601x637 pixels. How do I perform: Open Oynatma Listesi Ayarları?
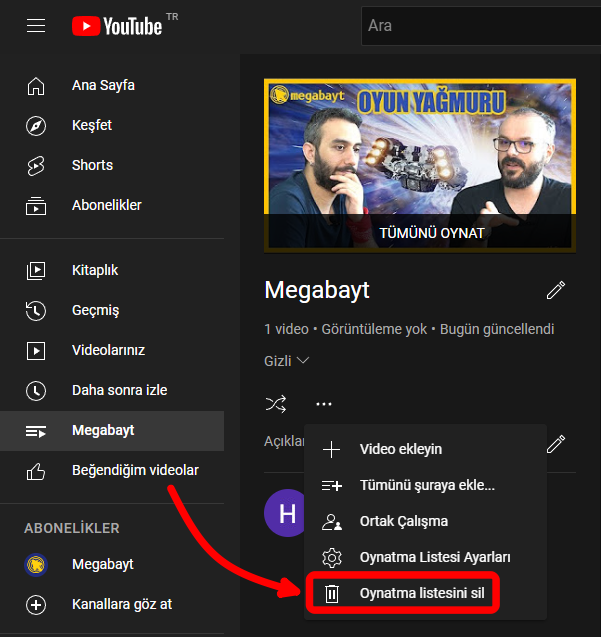coord(435,557)
